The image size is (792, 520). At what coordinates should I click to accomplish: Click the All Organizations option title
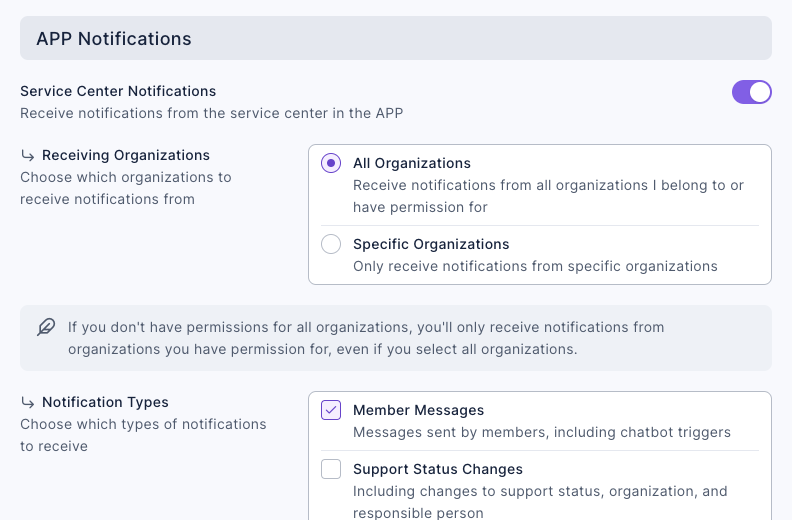click(412, 163)
